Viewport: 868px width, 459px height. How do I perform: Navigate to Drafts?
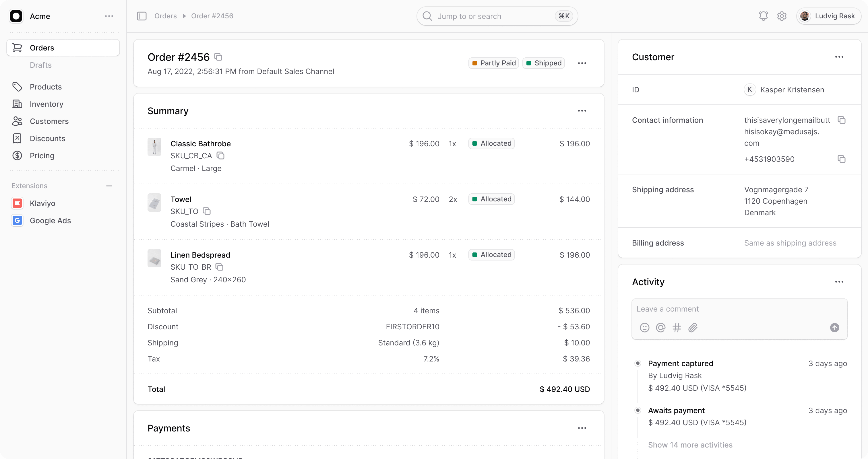click(x=40, y=65)
